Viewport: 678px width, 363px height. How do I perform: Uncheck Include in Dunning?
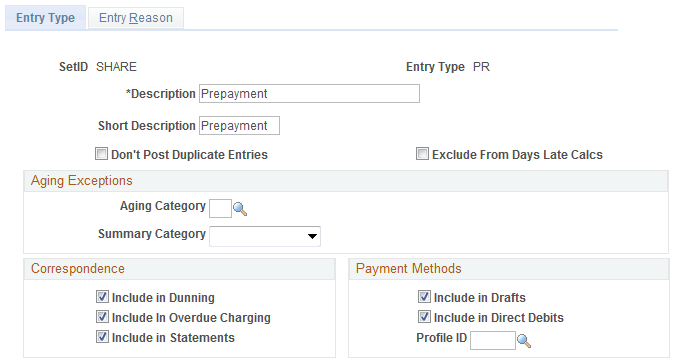[102, 297]
